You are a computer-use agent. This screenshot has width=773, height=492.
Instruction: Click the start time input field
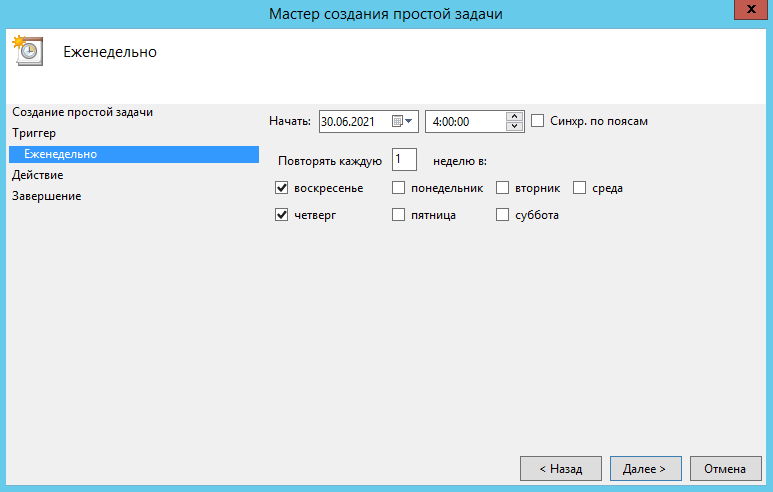click(x=465, y=122)
